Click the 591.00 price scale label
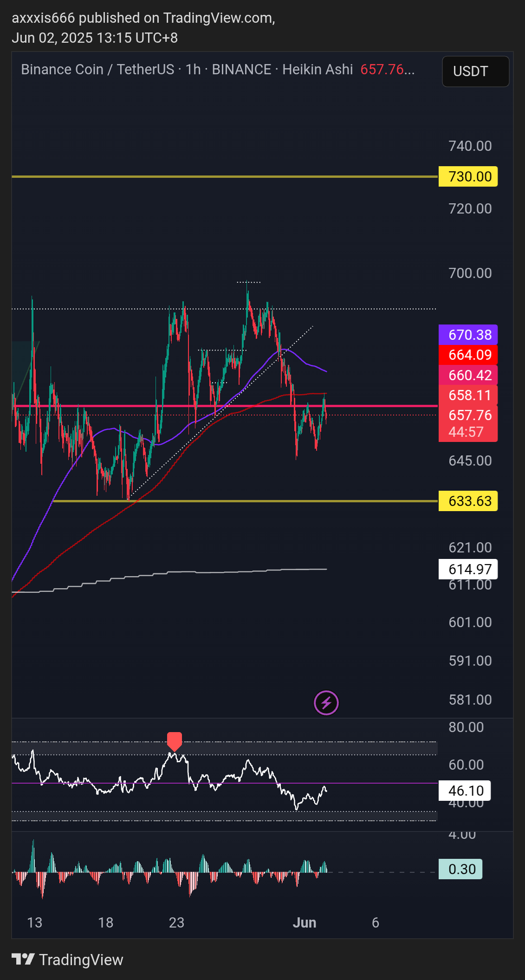The image size is (525, 980). pos(470,661)
